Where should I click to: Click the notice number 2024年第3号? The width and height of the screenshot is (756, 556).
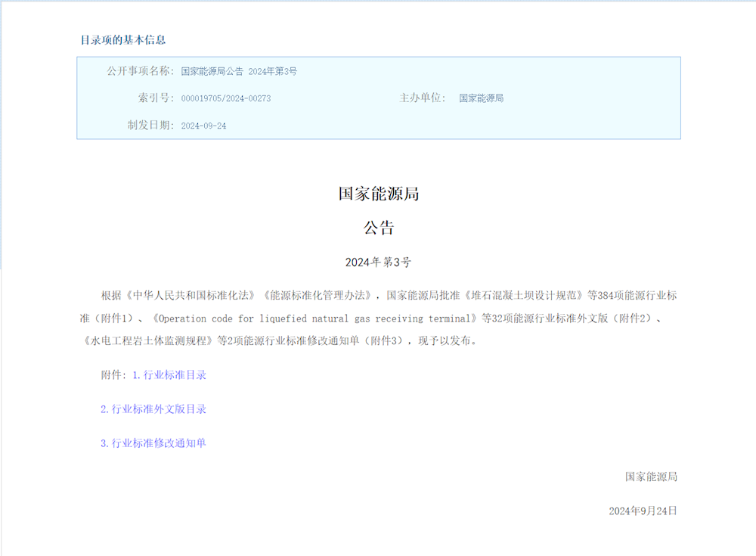[378, 262]
